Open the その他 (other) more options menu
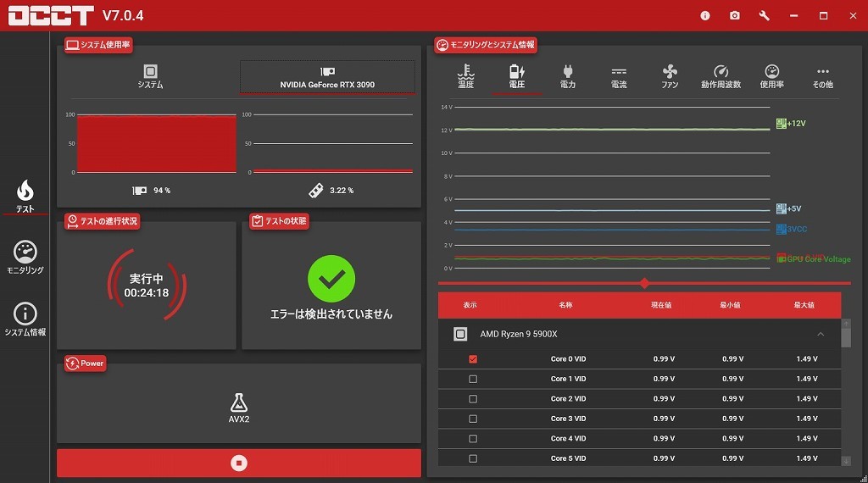The width and height of the screenshot is (868, 483). (822, 76)
